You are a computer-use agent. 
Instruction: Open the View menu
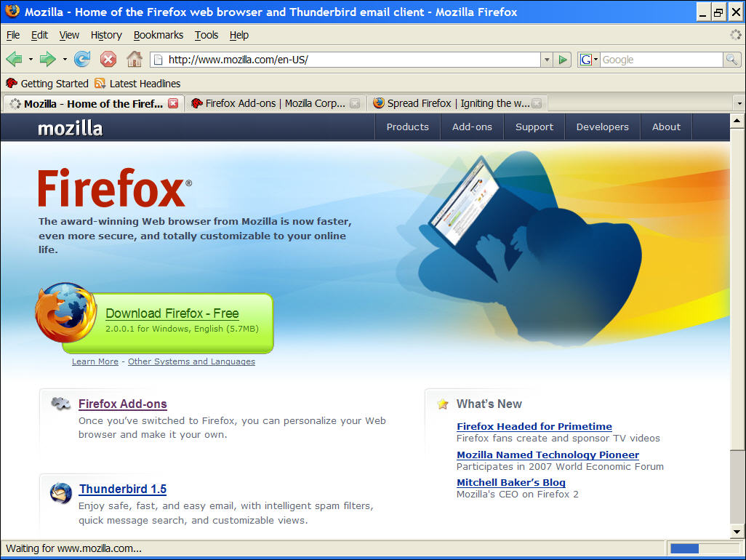pyautogui.click(x=69, y=35)
